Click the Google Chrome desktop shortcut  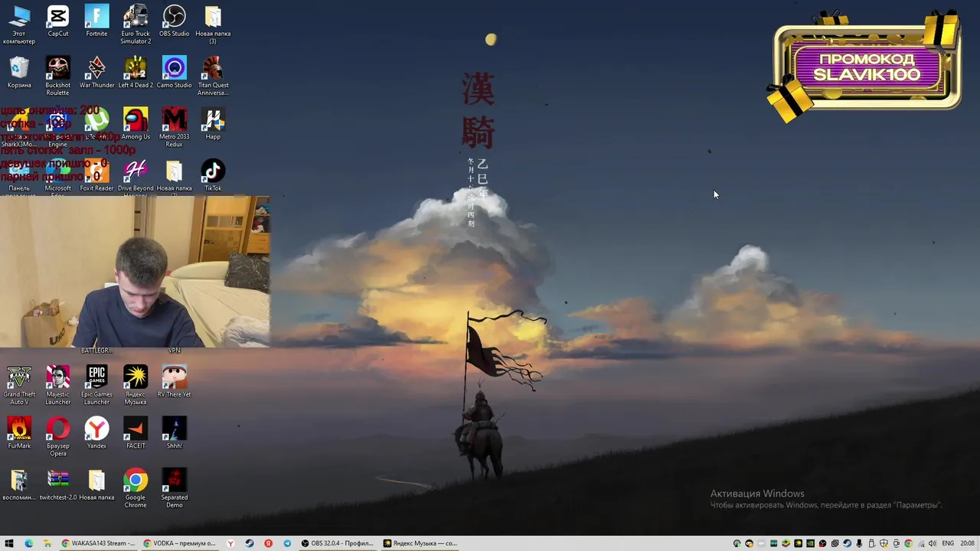(136, 487)
